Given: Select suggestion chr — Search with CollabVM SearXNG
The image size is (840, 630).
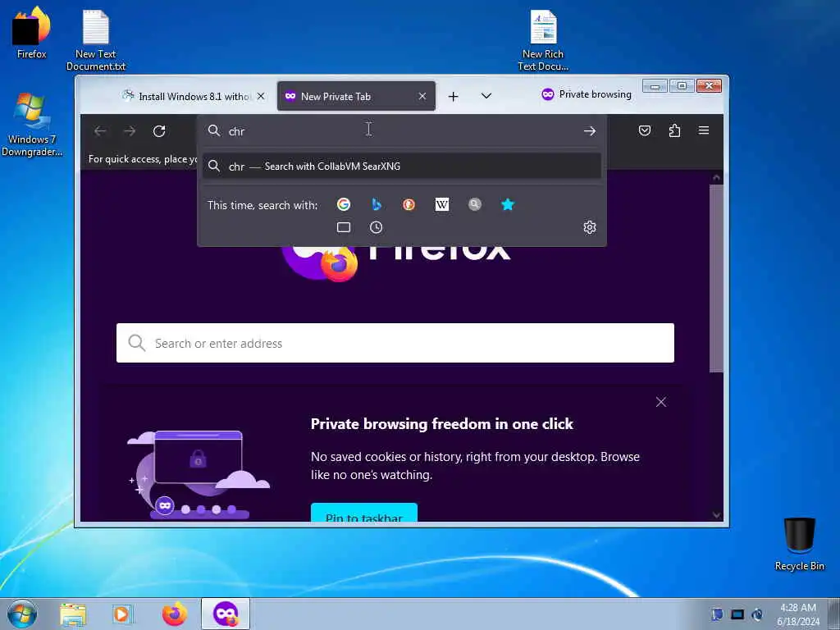Looking at the screenshot, I should click(x=402, y=166).
